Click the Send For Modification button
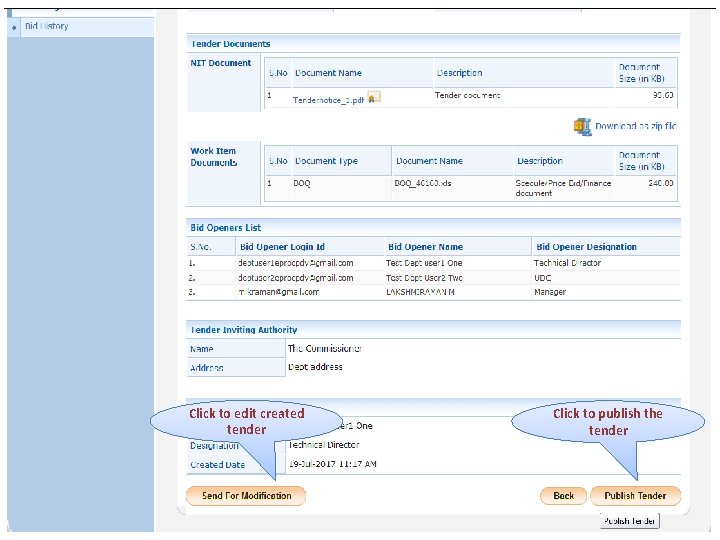 (x=246, y=496)
